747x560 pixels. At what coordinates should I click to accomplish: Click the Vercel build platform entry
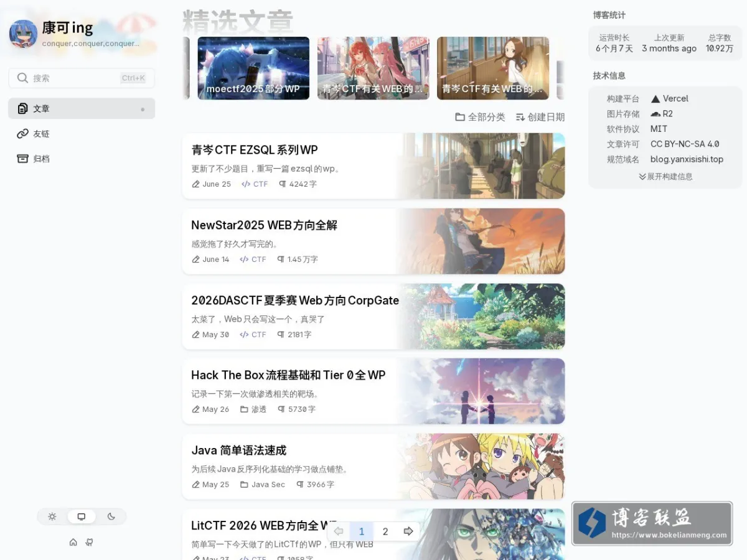669,98
